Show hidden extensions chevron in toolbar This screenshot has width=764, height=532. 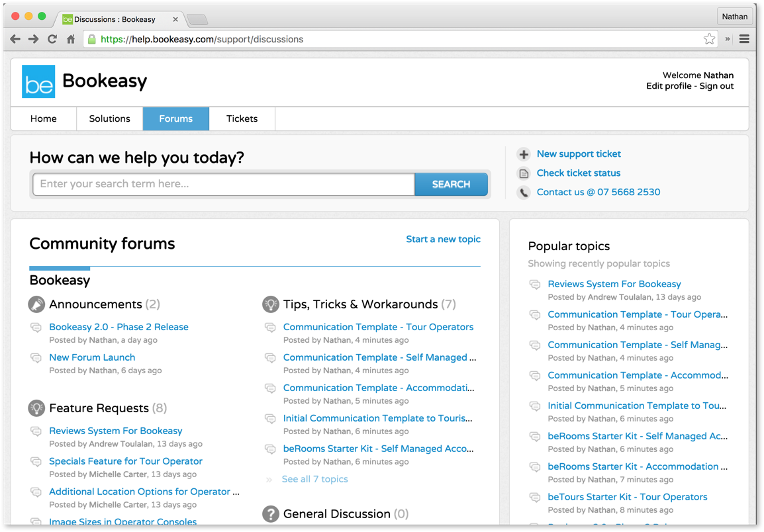coord(728,39)
